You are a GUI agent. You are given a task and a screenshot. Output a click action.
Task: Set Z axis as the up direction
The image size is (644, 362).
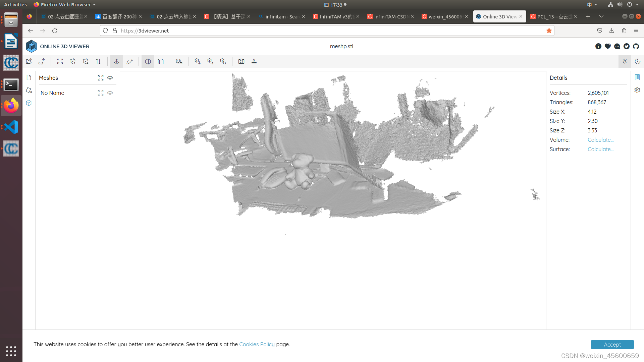click(x=86, y=61)
